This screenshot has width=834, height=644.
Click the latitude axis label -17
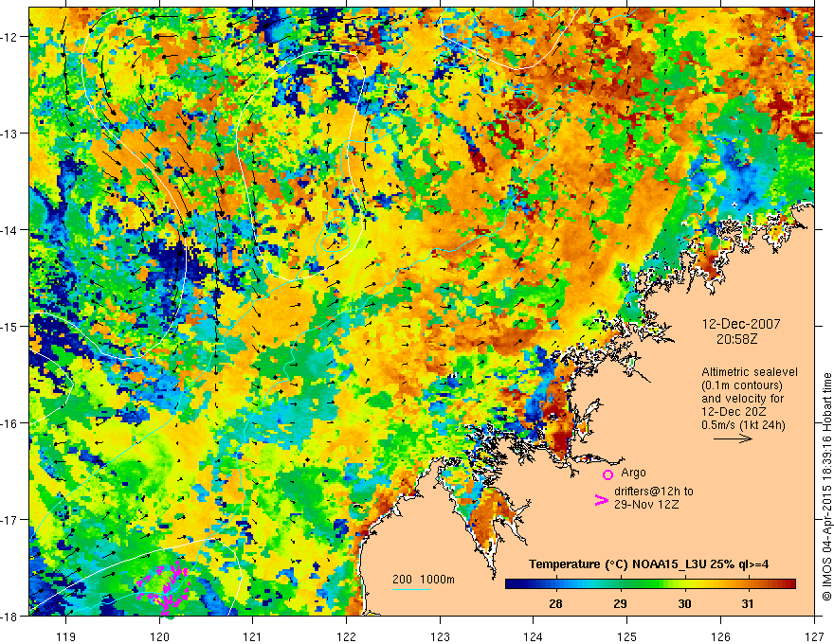pos(10,519)
